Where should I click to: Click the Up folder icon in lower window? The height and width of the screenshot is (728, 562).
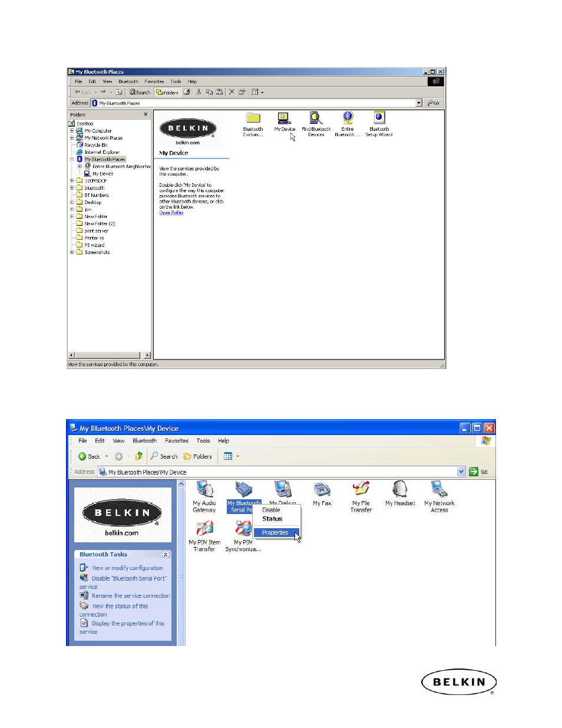(x=138, y=456)
